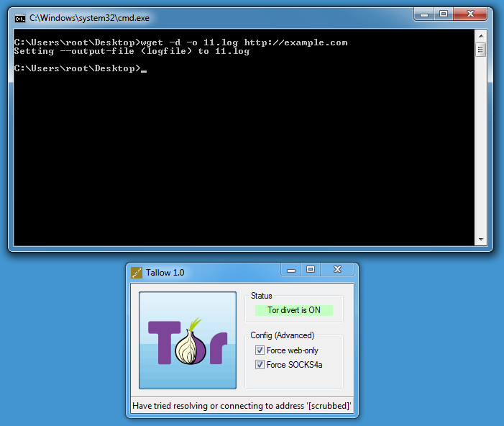
Task: Click the last C:\Users\root\Desktop> prompt line
Action: coord(81,68)
